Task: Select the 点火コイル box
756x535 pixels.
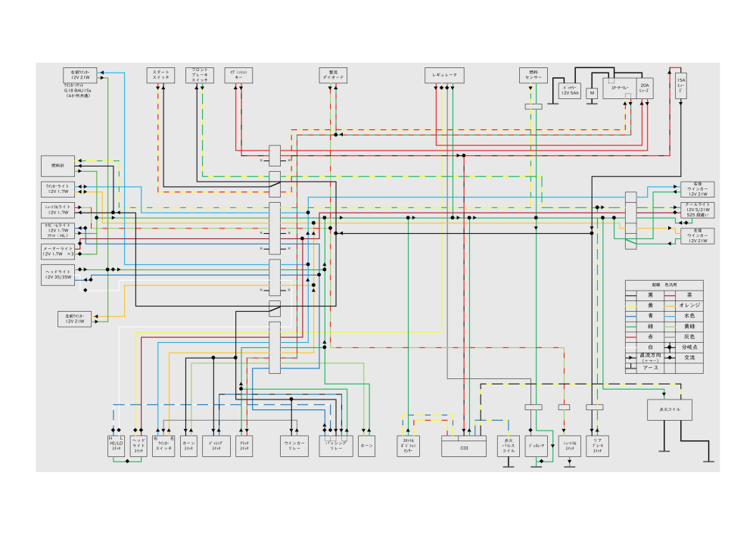Action: [670, 409]
